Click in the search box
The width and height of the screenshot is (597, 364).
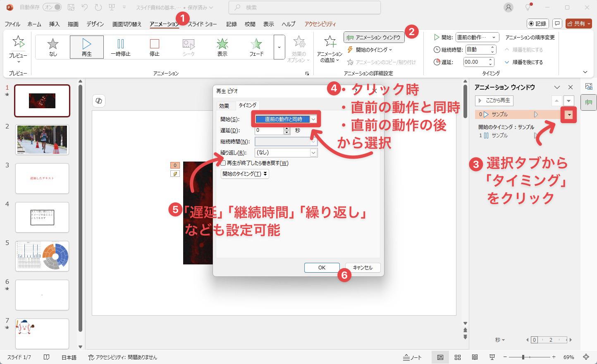coord(305,7)
